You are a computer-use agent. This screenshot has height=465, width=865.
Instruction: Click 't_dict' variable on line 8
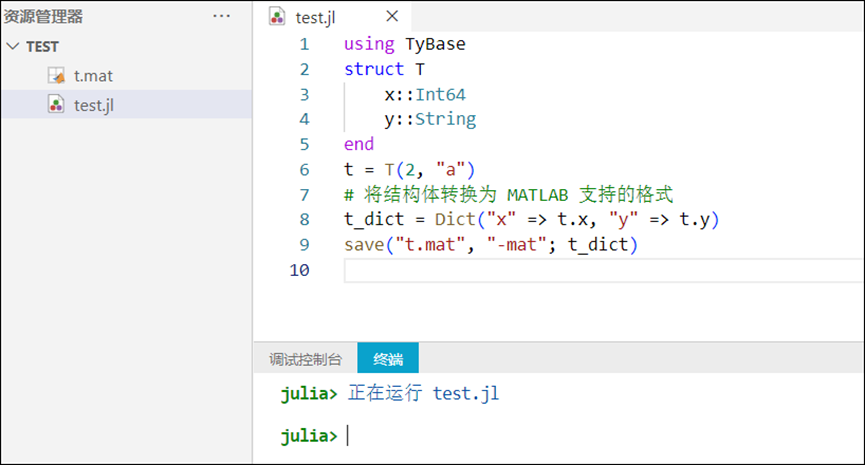(x=374, y=220)
